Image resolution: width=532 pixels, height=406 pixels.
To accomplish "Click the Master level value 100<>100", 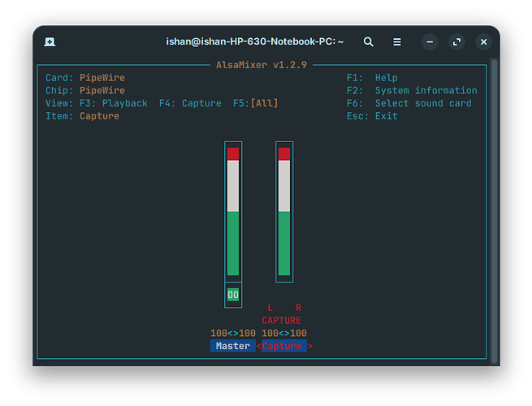I will click(x=233, y=333).
